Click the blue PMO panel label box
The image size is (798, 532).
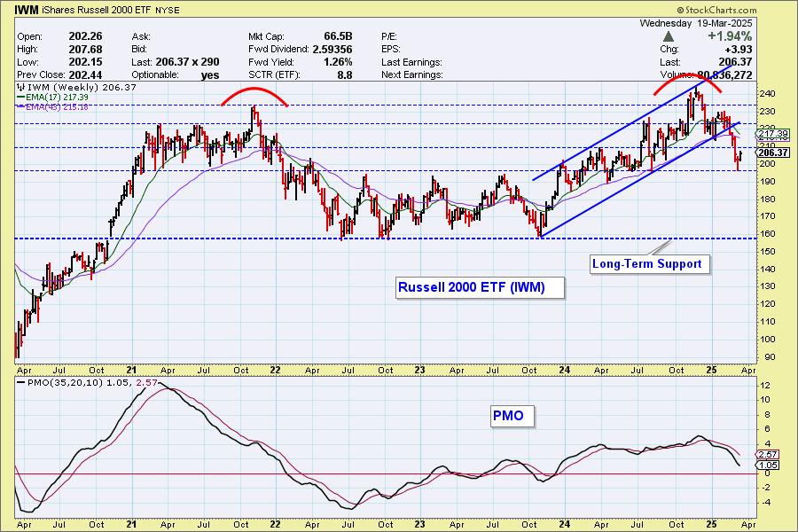512,416
